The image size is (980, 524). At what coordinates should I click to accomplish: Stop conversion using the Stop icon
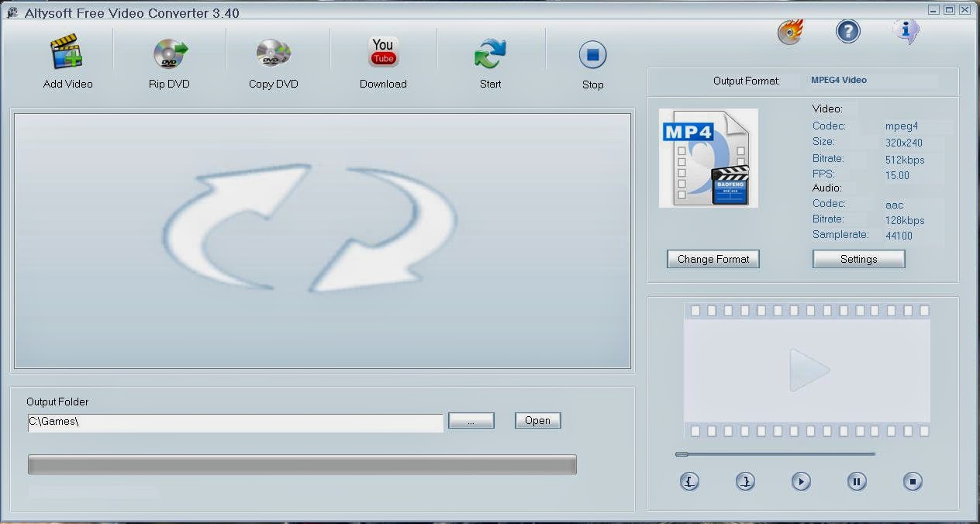tap(592, 55)
